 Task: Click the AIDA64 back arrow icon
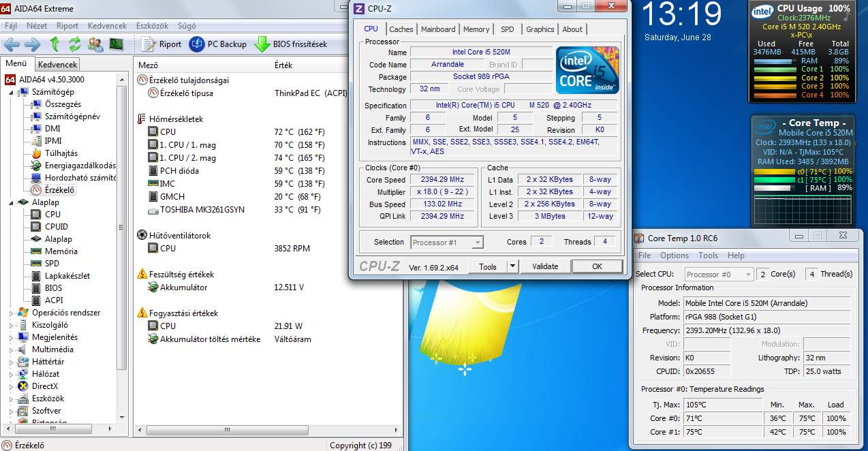pos(12,44)
